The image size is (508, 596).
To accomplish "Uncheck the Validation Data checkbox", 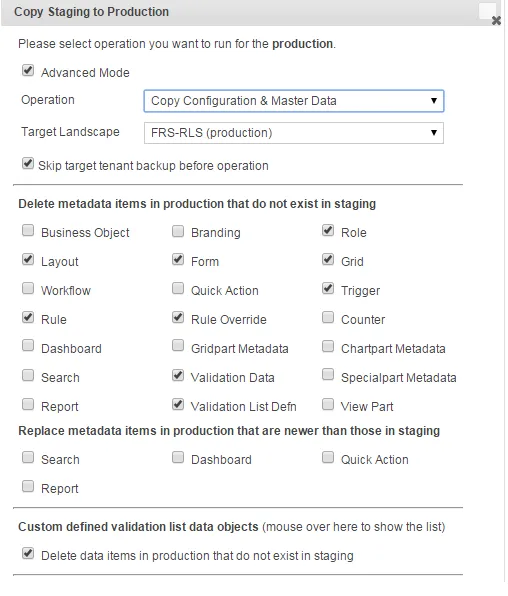I will (x=178, y=376).
